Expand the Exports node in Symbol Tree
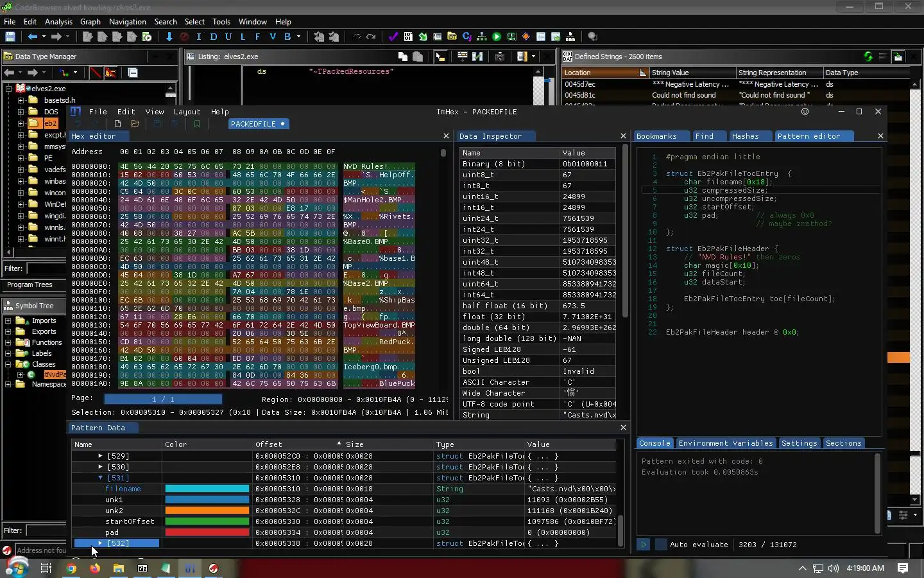The image size is (924, 578). click(x=8, y=332)
